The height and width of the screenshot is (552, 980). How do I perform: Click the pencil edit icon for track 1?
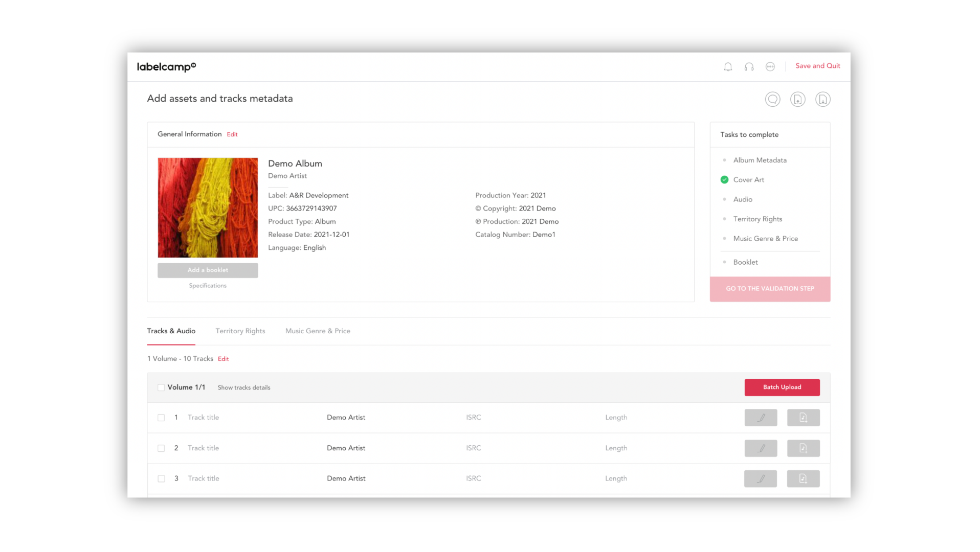761,418
